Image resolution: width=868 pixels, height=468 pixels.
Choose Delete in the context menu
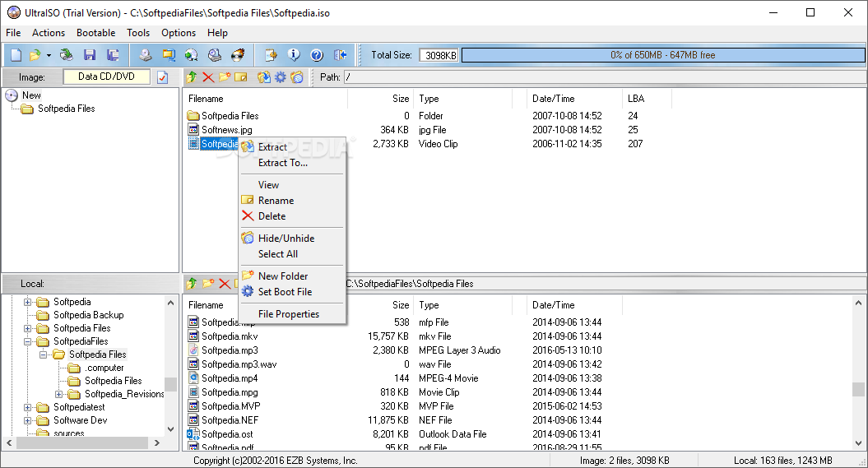click(x=292, y=216)
